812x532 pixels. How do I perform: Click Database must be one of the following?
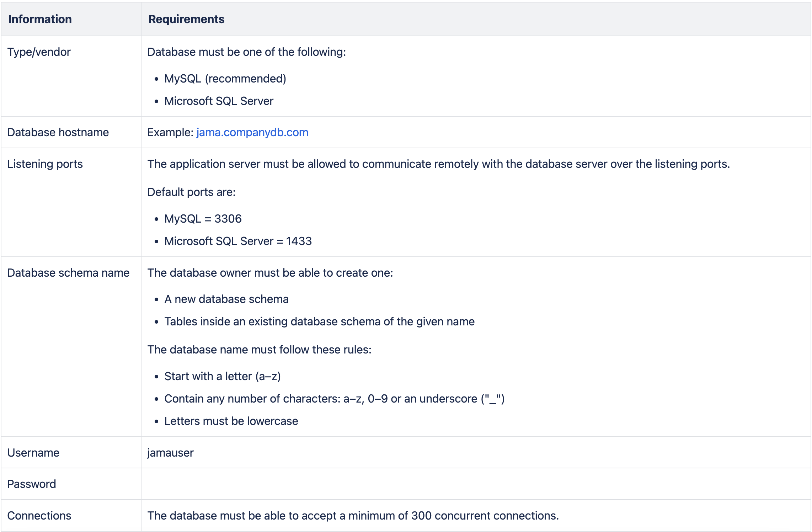(246, 52)
